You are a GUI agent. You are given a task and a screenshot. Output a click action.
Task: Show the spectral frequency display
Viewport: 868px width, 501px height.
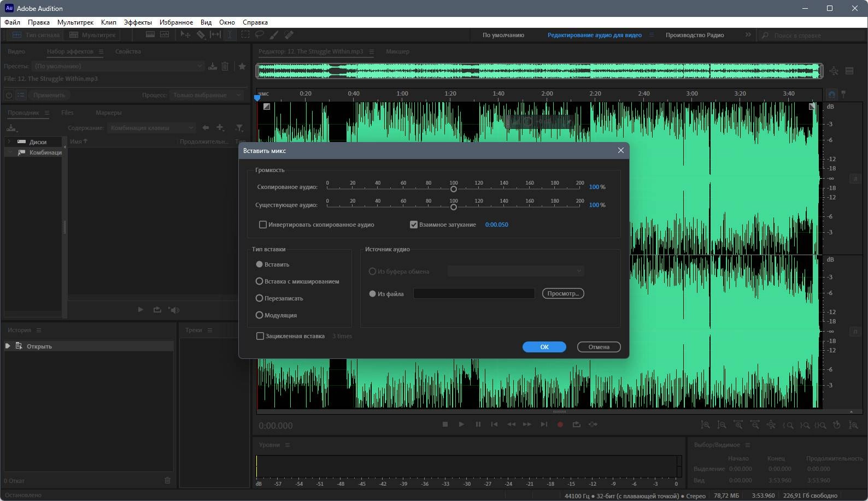pos(150,35)
